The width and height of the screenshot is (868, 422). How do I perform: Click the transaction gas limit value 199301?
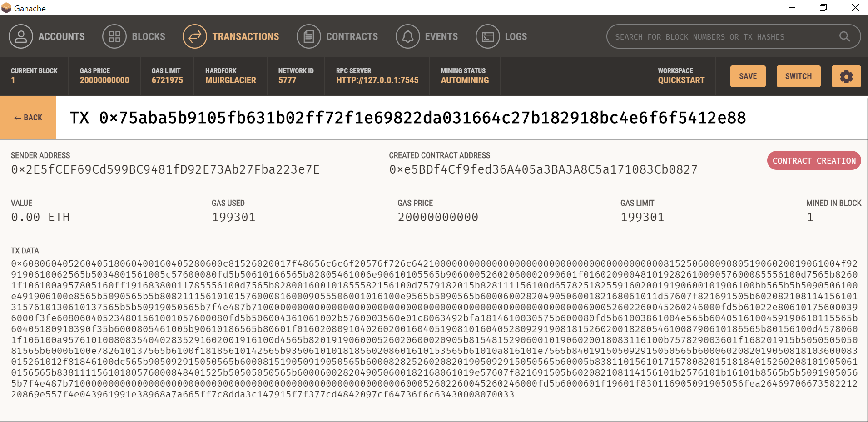(x=642, y=217)
